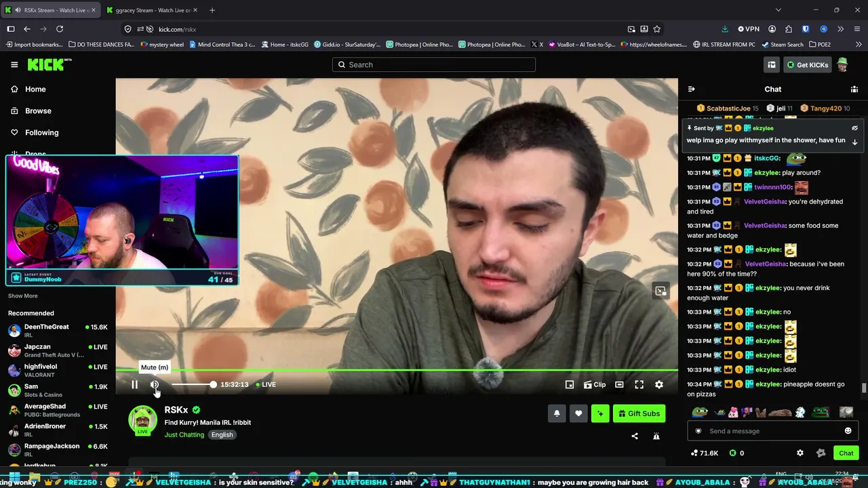This screenshot has width=868, height=488.
Task: Toggle follow with the heart button
Action: (x=578, y=413)
